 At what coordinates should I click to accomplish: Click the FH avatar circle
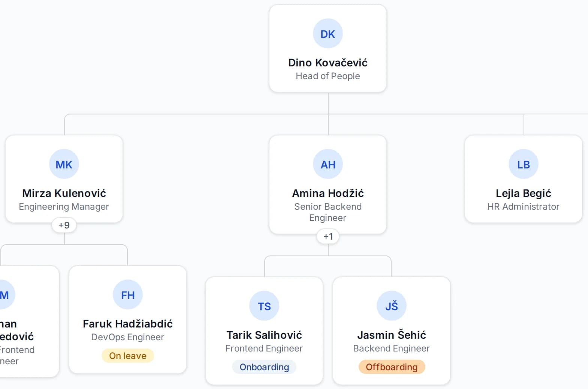(128, 295)
